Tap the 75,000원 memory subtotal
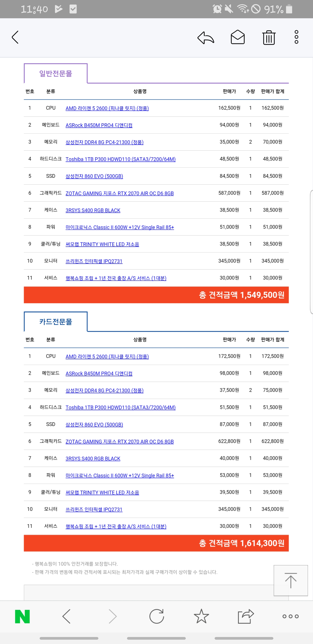The height and width of the screenshot is (644, 313). (273, 390)
